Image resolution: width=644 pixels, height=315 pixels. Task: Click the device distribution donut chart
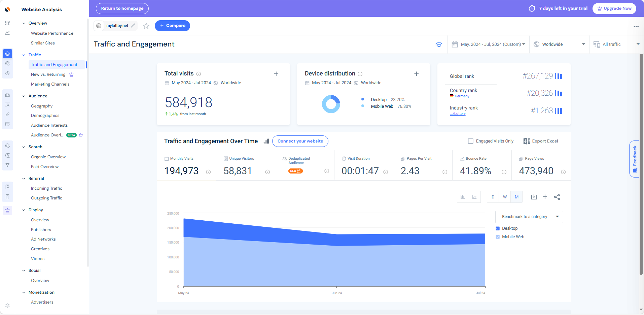331,104
